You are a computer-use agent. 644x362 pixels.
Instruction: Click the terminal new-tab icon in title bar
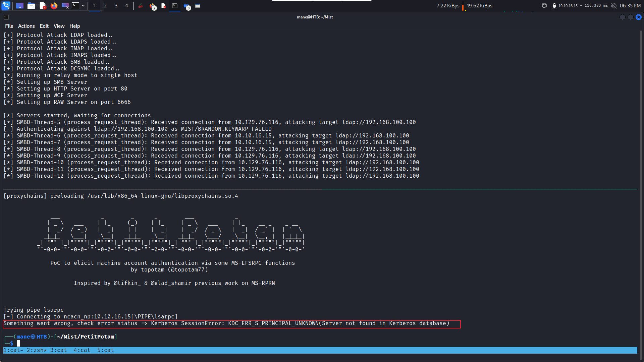click(x=6, y=17)
